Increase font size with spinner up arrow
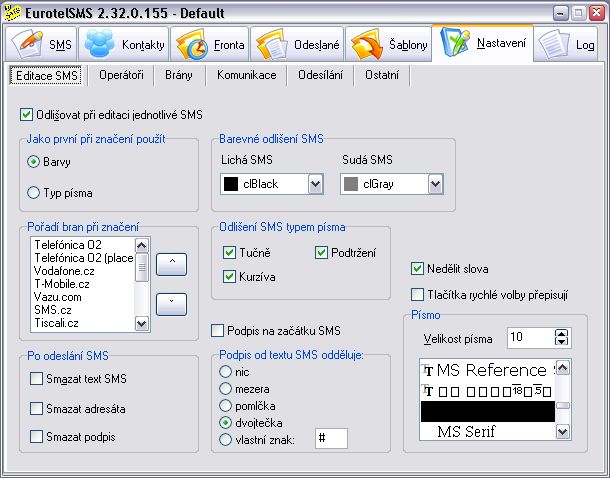Image resolution: width=610 pixels, height=478 pixels. point(561,333)
